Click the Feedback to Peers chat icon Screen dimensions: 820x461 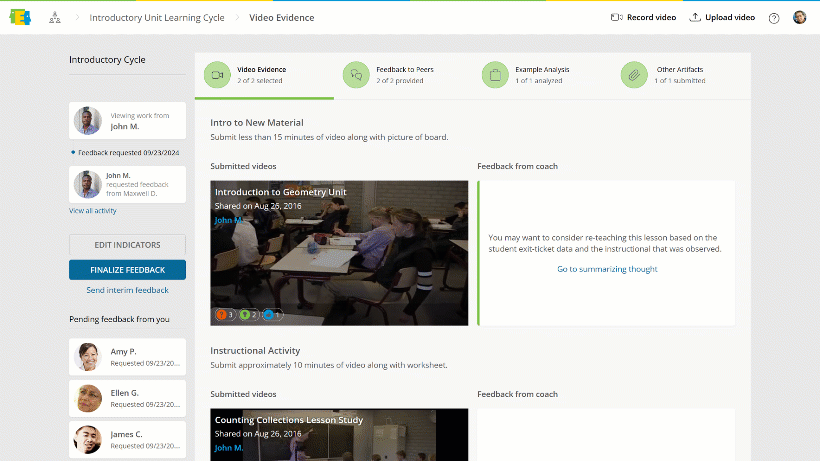(x=356, y=75)
